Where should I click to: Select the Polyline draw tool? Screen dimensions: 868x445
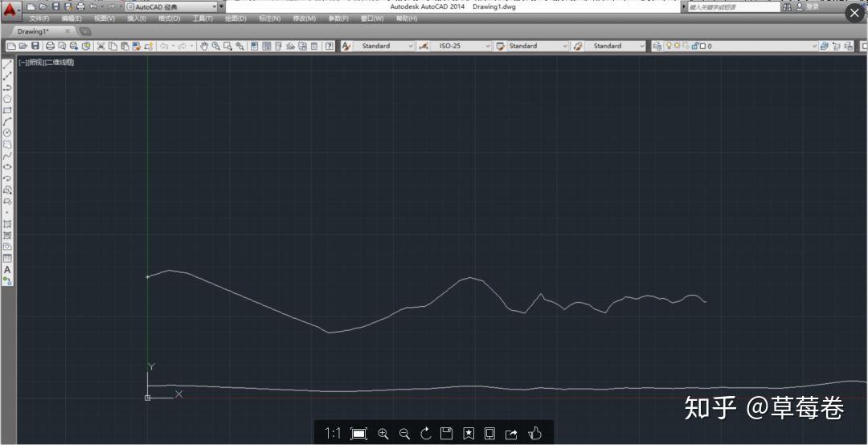(x=7, y=88)
